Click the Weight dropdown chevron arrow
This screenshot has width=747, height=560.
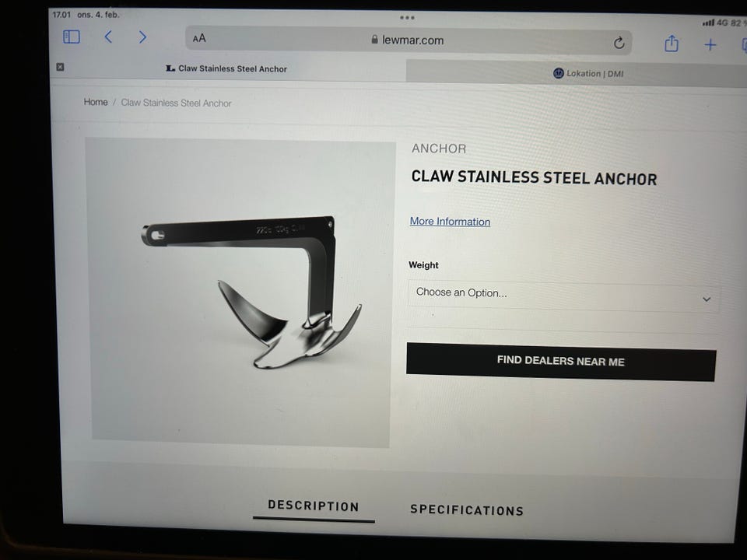coord(707,299)
